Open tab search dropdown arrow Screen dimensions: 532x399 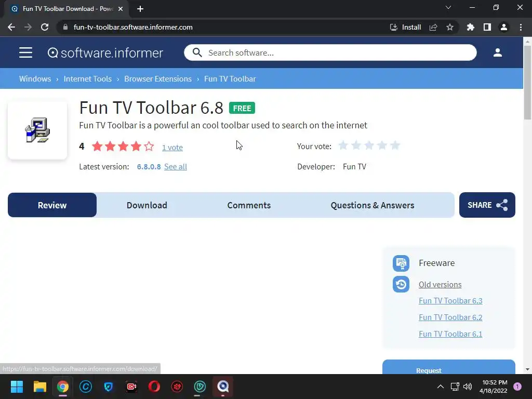point(448,7)
